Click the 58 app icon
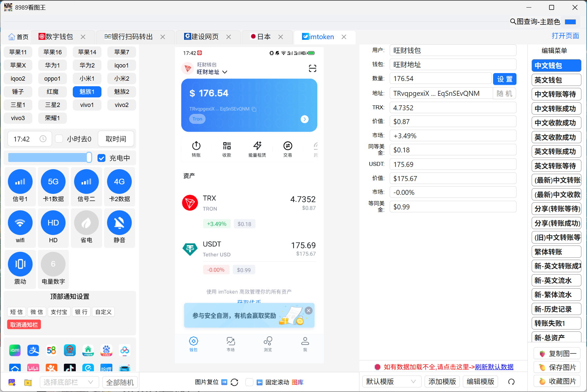 point(51,350)
